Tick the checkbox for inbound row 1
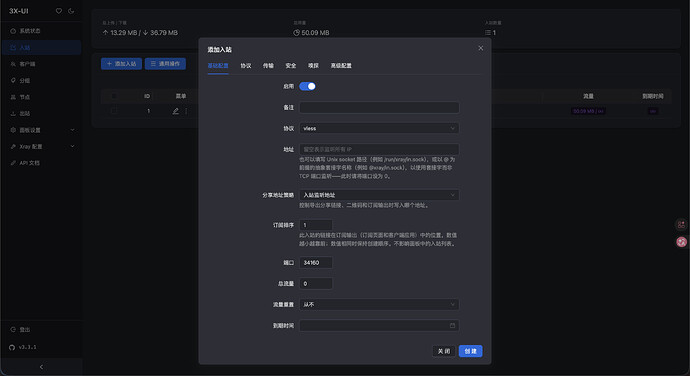 [x=114, y=111]
